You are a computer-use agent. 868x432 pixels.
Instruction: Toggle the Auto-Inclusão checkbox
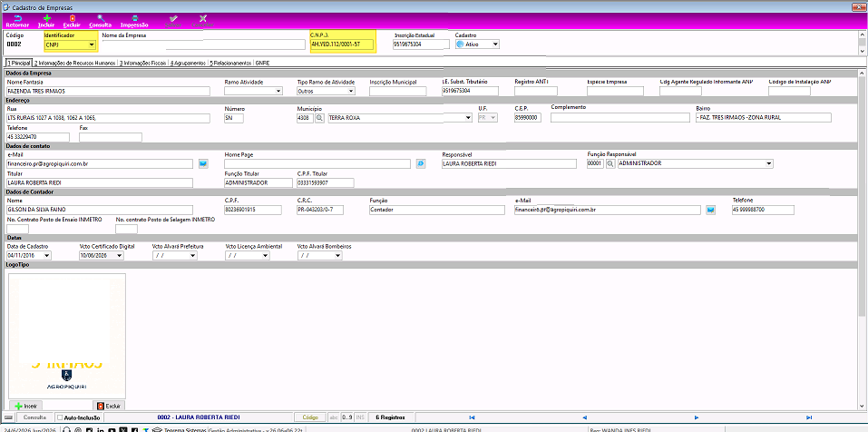(60, 417)
